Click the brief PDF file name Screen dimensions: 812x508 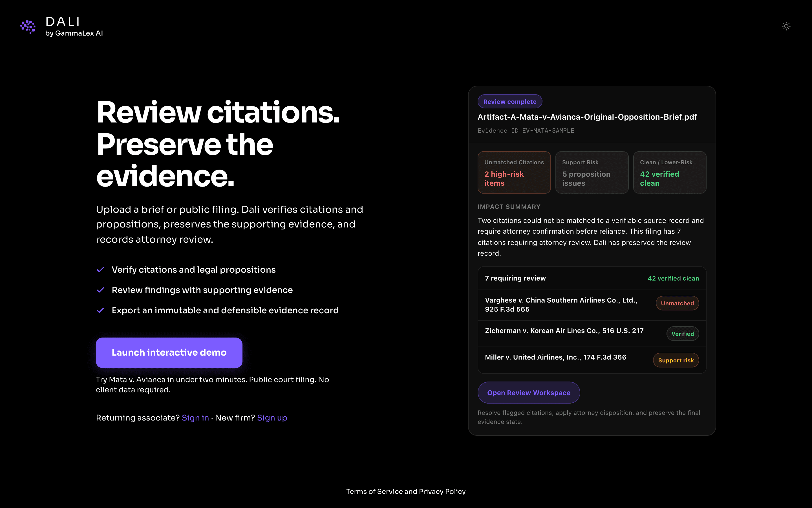[x=587, y=117]
